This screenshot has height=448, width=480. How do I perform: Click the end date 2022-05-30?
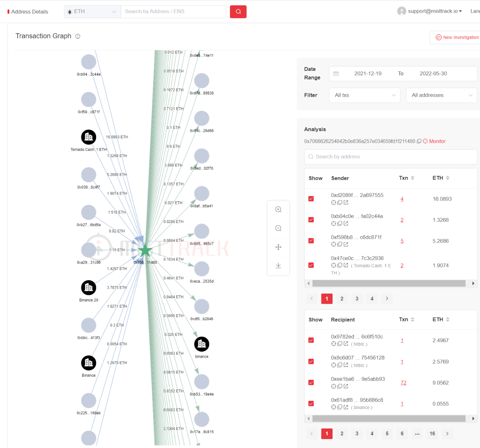[433, 74]
